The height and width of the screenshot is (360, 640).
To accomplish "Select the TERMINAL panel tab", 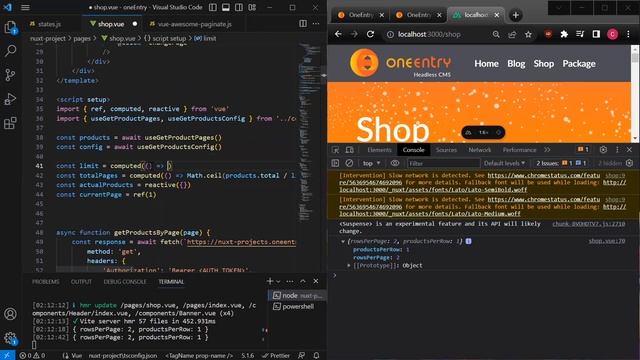I will [171, 282].
